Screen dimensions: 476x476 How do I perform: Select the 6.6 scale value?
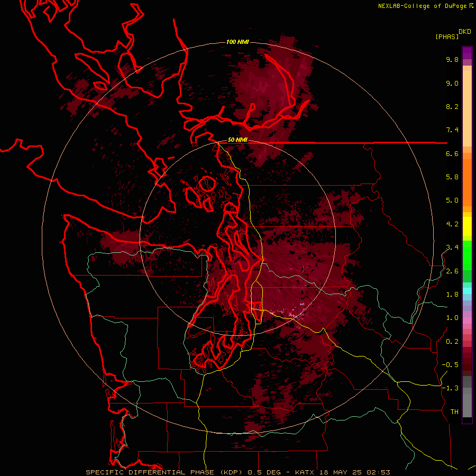coord(452,153)
